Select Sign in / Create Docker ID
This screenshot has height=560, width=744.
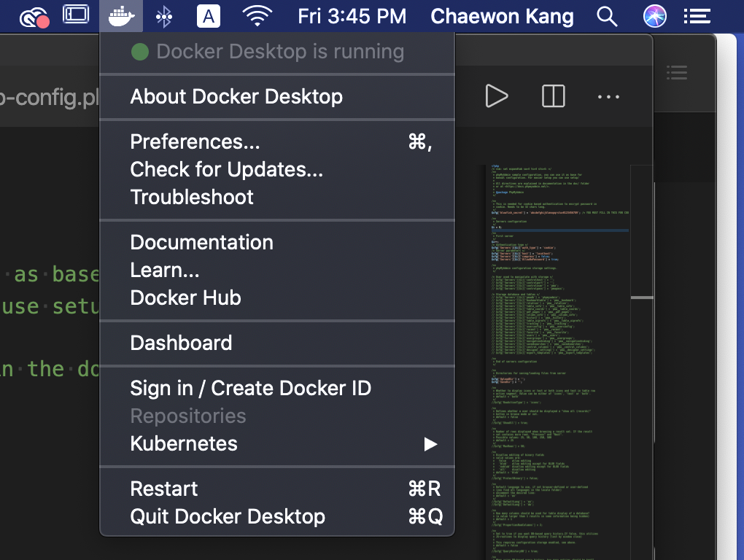pyautogui.click(x=278, y=388)
